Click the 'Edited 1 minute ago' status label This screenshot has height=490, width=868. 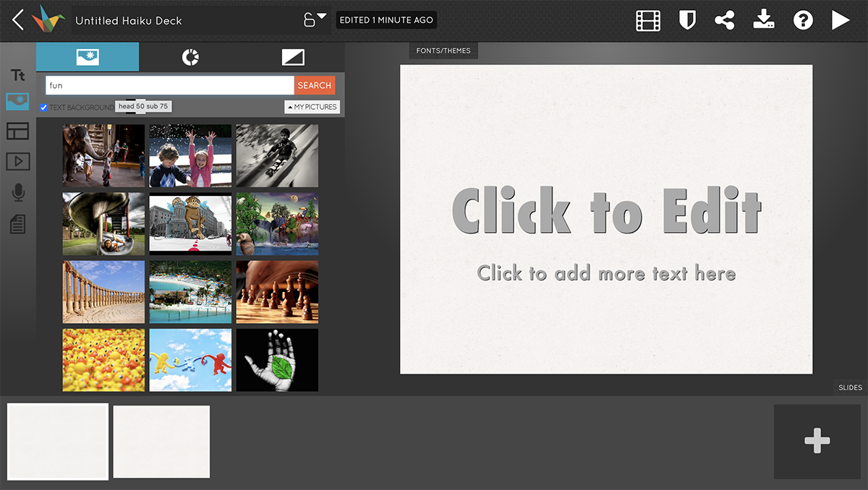(x=386, y=20)
